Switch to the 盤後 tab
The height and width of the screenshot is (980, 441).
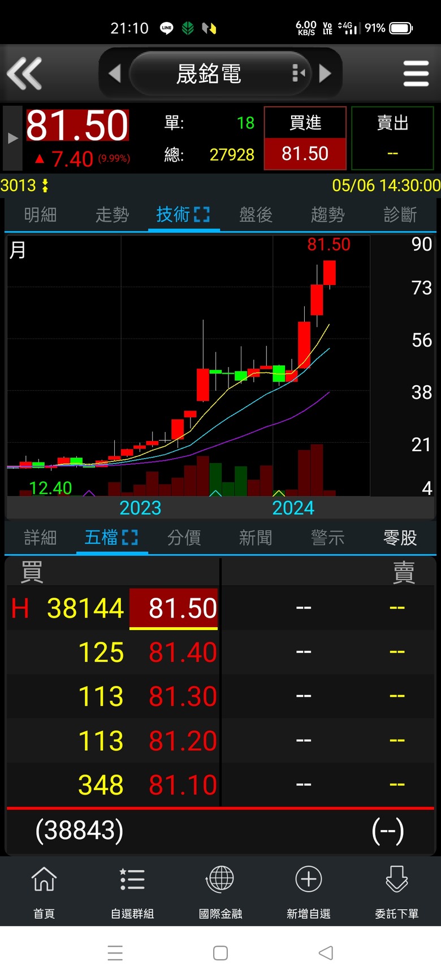[x=256, y=215]
